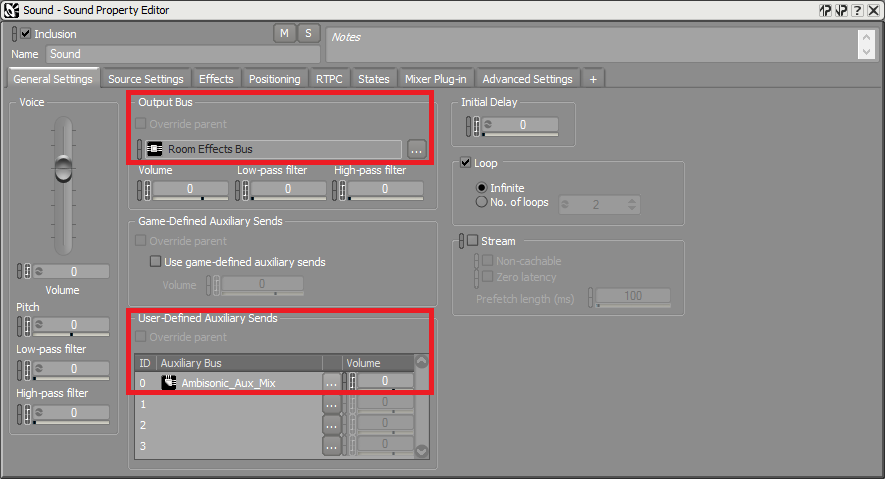Click the plus tab to add a view
This screenshot has width=885, height=479.
(593, 79)
